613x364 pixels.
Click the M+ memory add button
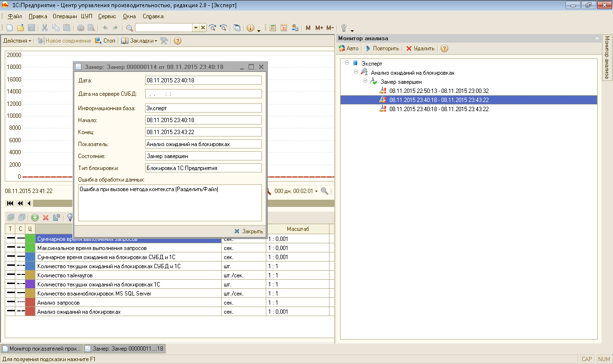tap(319, 28)
